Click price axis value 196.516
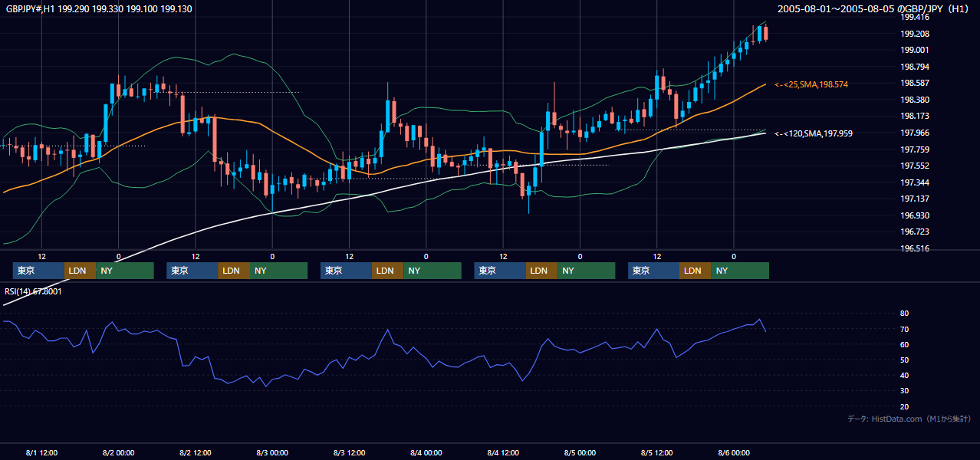This screenshot has height=460, width=980. point(915,248)
